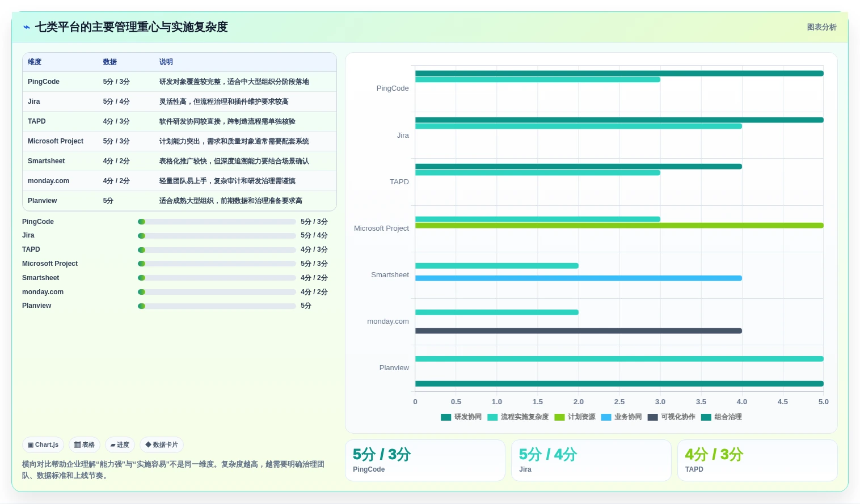This screenshot has height=504, width=860.
Task: Click the 图表分析 label
Action: coord(821,27)
